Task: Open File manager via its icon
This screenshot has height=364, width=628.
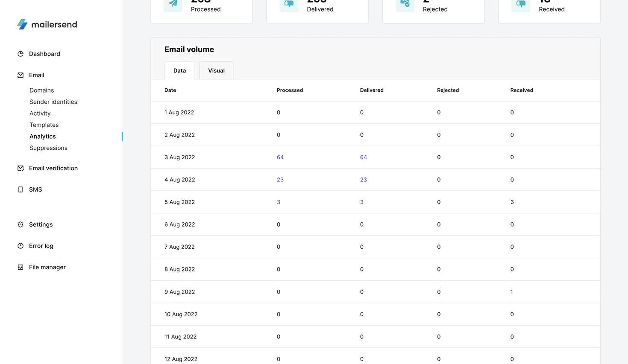Action: click(21, 267)
